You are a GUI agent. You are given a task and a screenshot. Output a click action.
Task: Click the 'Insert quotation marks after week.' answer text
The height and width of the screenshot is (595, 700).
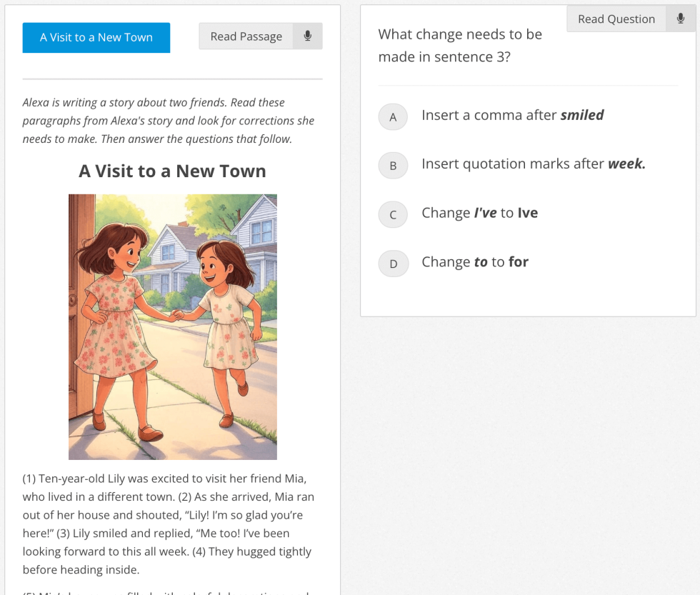coord(533,164)
